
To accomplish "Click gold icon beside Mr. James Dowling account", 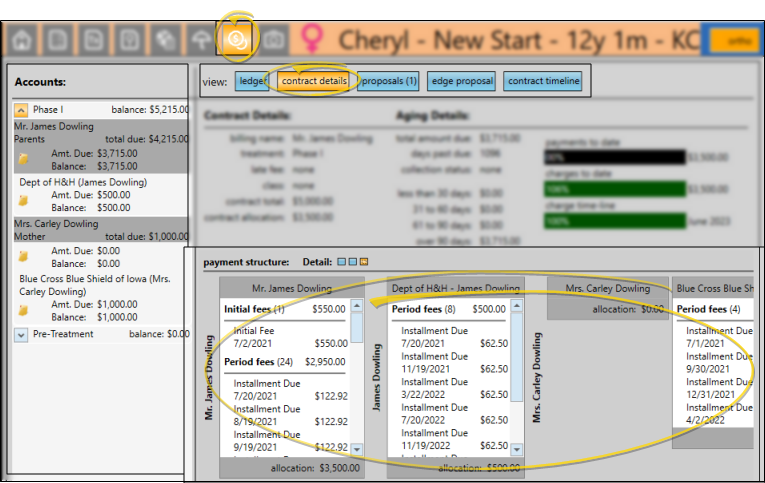I will pyautogui.click(x=22, y=158).
